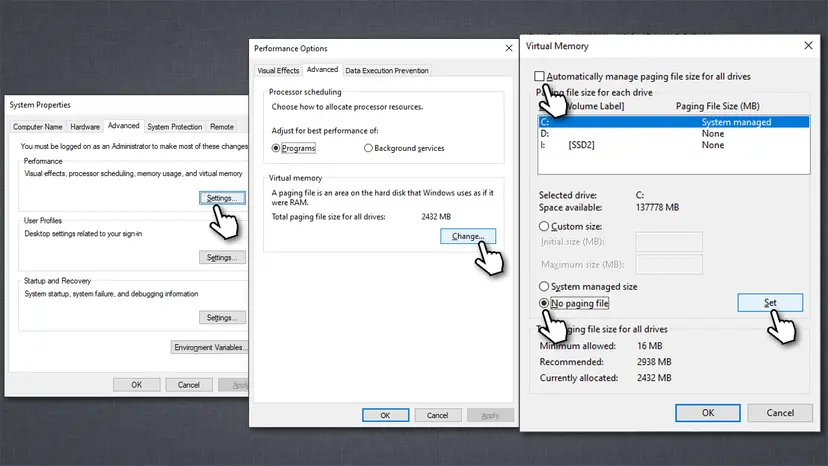
Task: Open Data Execution Prevention tab
Action: [387, 70]
